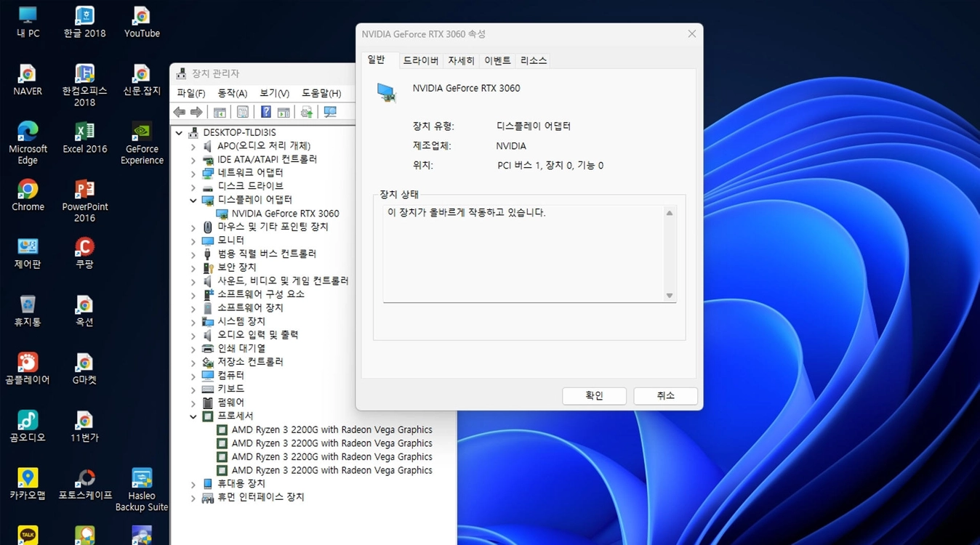
Task: Select the Excel 2016 desktop icon
Action: tap(84, 137)
